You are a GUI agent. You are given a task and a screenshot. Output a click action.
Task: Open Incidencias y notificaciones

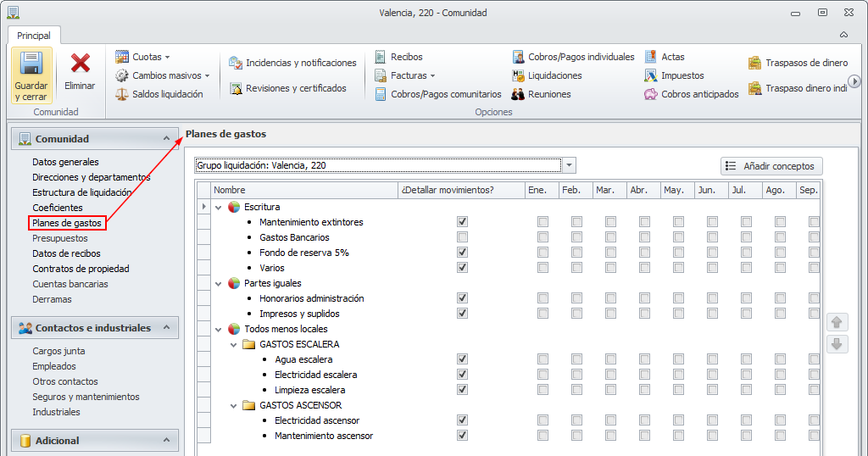point(300,63)
